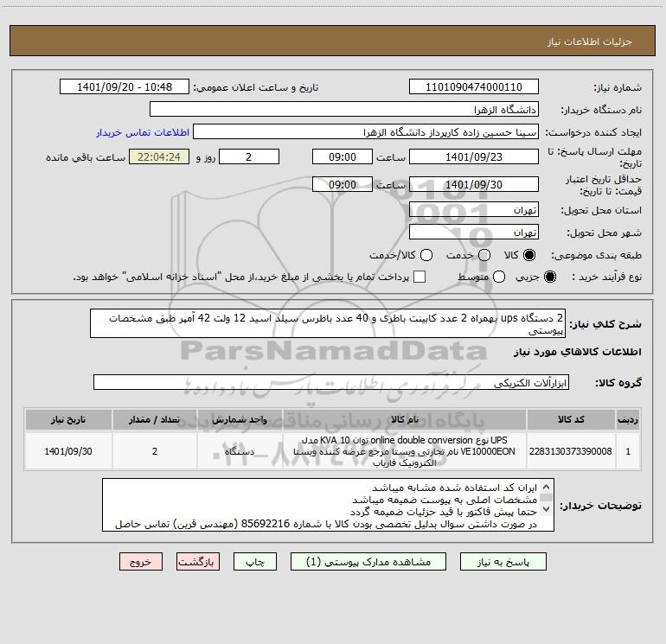Image resolution: width=666 pixels, height=644 pixels.
Task: Click the شرح کلی نیاز description box
Action: [x=328, y=323]
